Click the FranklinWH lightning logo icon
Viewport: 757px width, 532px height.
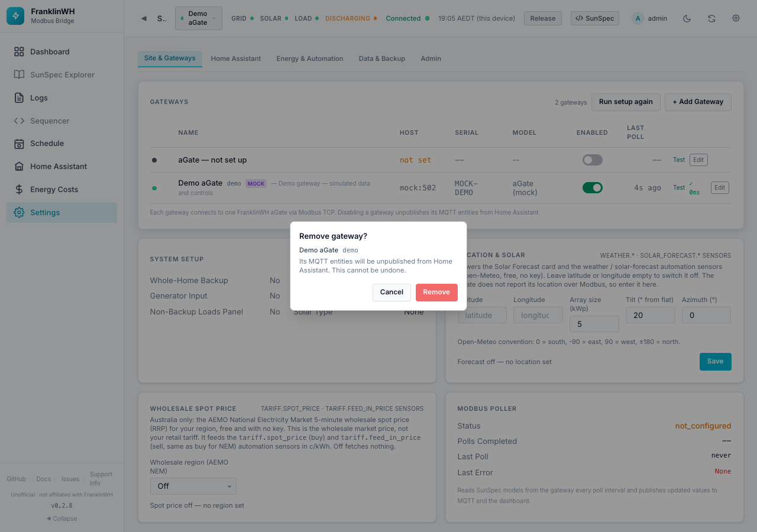(15, 16)
